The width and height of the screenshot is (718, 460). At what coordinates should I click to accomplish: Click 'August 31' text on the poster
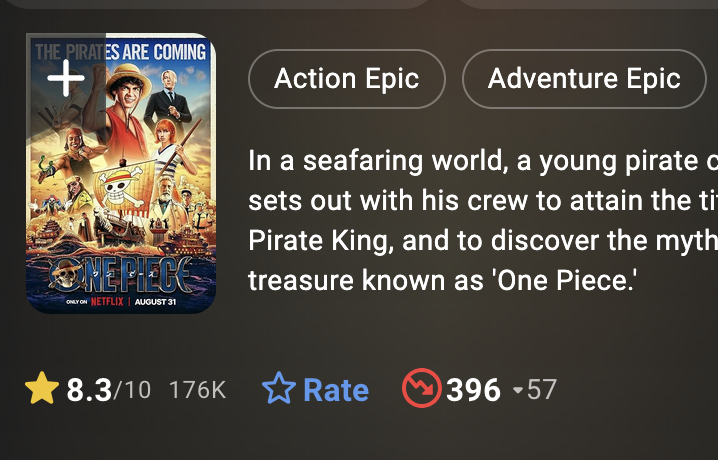(x=155, y=300)
